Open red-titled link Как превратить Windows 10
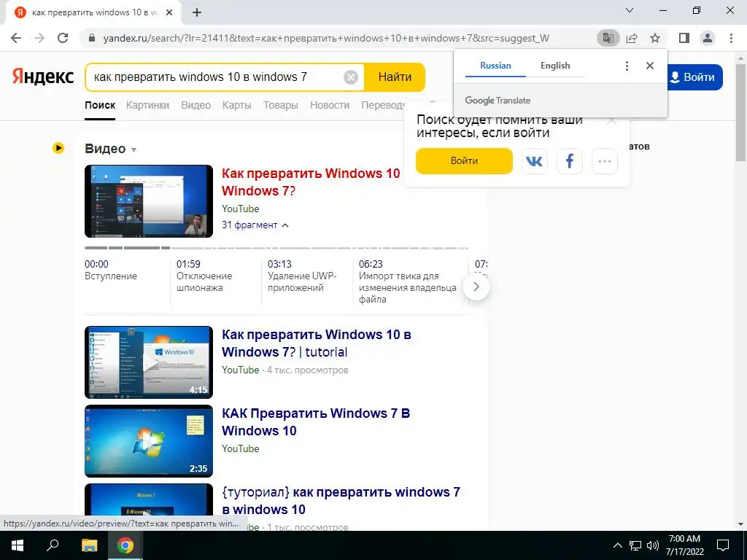This screenshot has height=560, width=747. click(311, 182)
